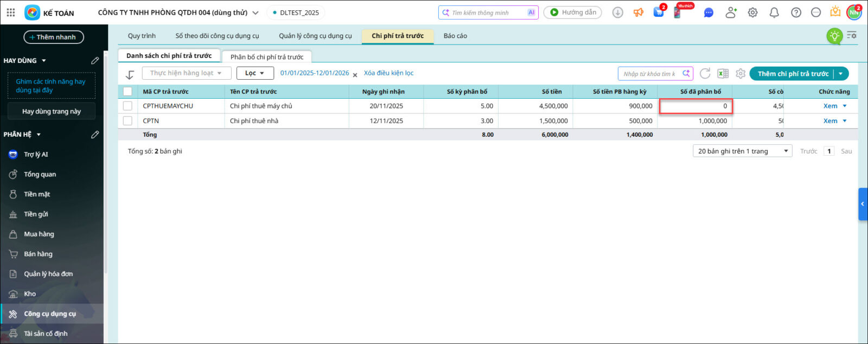868x344 pixels.
Task: Click the Excel export icon
Action: coord(723,74)
